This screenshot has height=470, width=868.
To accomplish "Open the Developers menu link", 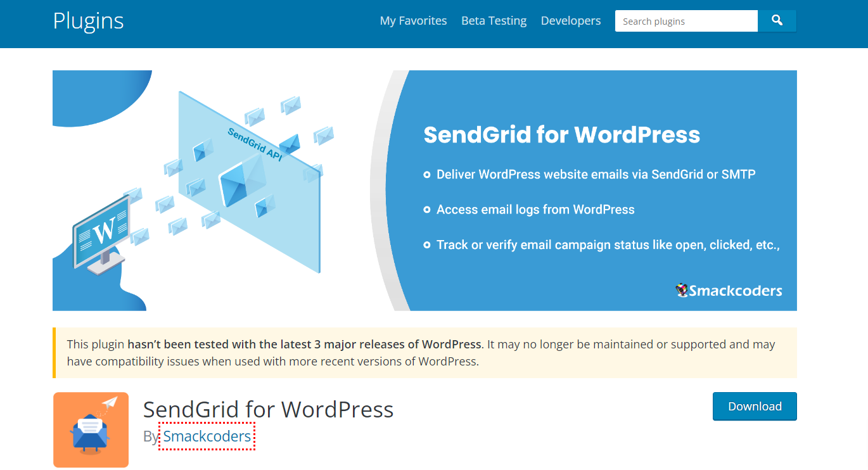I will pos(571,21).
